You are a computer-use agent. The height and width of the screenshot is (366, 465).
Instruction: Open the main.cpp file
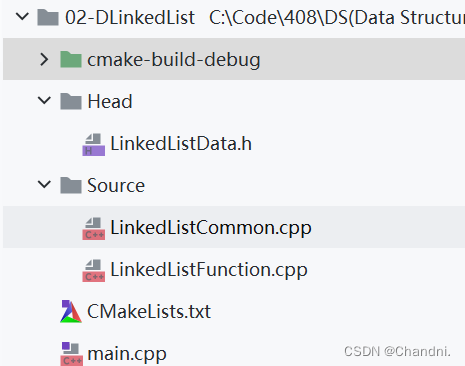tap(127, 354)
